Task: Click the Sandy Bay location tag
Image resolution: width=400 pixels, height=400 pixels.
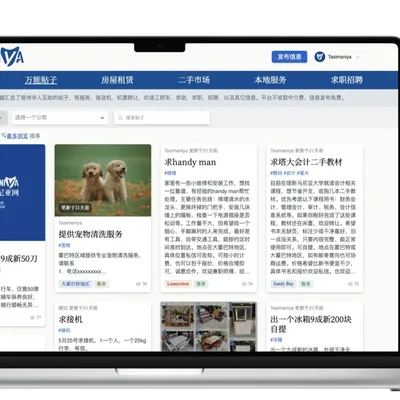Action: click(283, 284)
